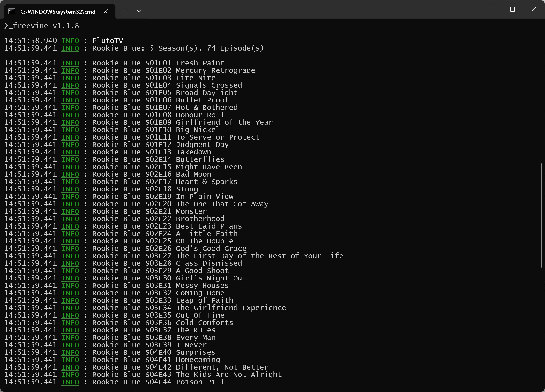Image resolution: width=545 pixels, height=392 pixels.
Task: Minimize the terminal window
Action: [491, 9]
